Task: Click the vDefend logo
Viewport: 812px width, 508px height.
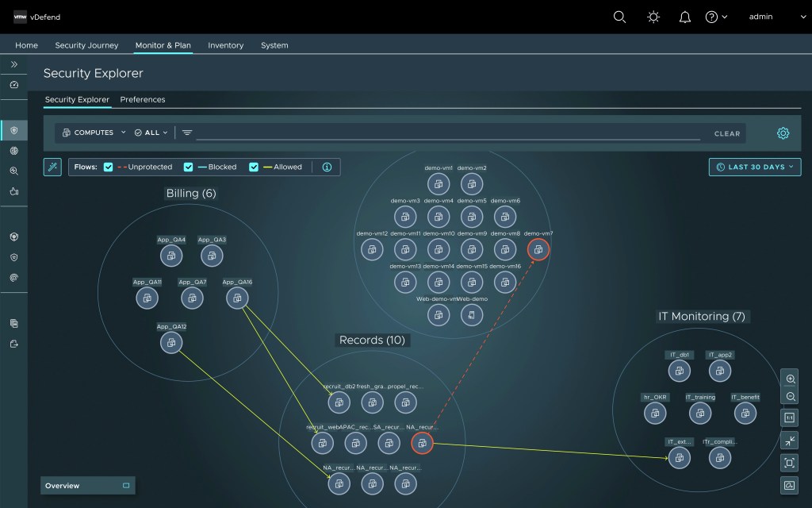Action: [36, 17]
